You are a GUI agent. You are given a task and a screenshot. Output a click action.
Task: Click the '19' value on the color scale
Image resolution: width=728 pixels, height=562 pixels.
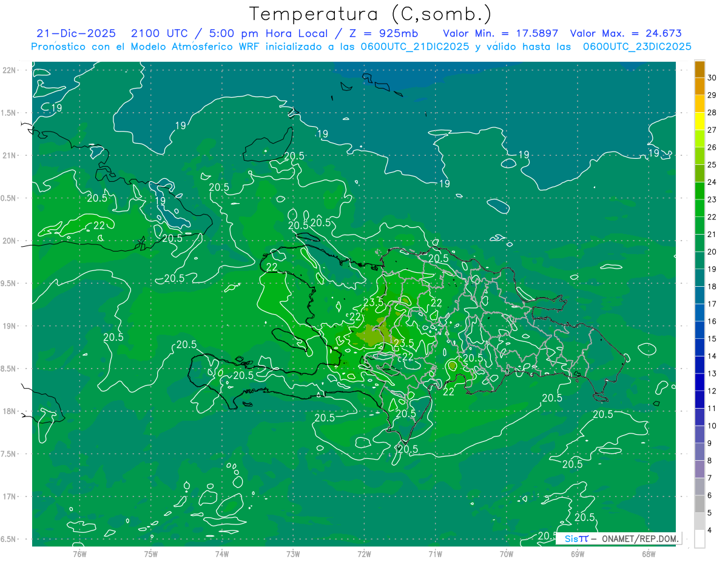[712, 269]
